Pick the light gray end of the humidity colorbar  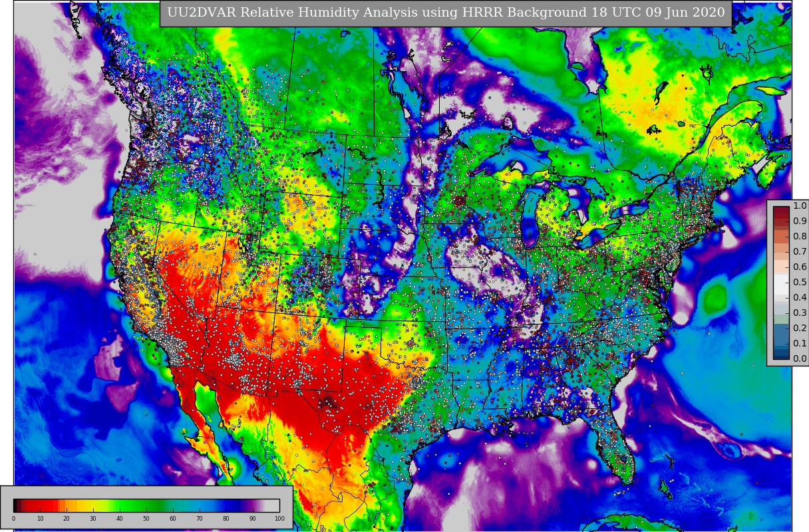(x=272, y=505)
